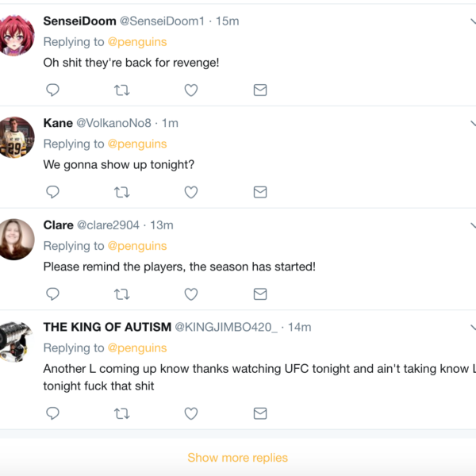Send Kane's tweet via direct message

(260, 192)
